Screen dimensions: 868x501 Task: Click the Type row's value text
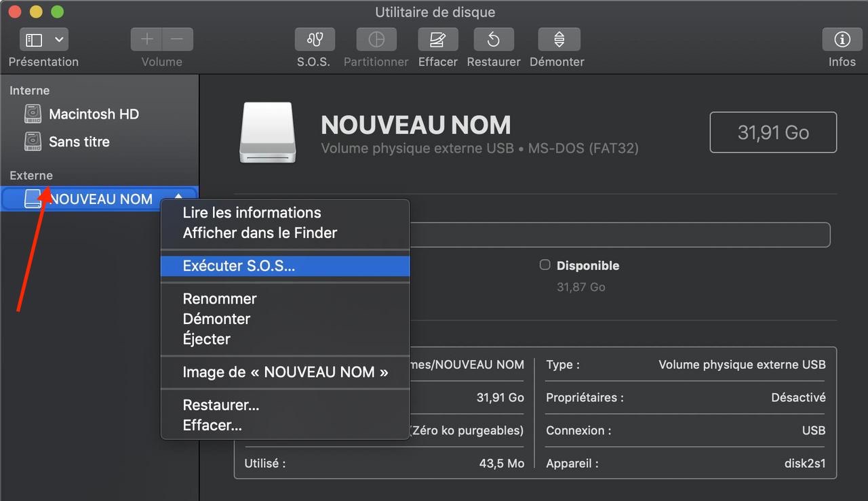click(742, 365)
